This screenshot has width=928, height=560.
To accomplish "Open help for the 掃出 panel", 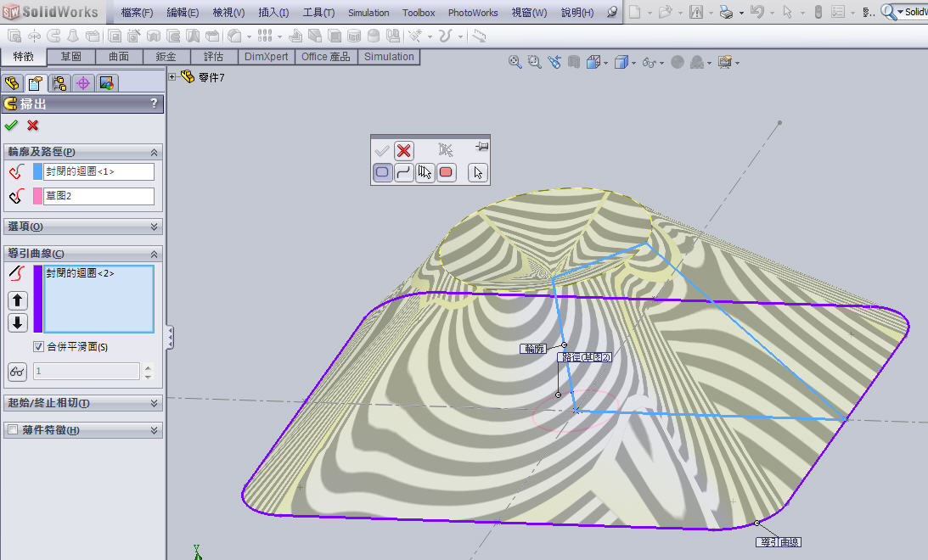I will [154, 104].
